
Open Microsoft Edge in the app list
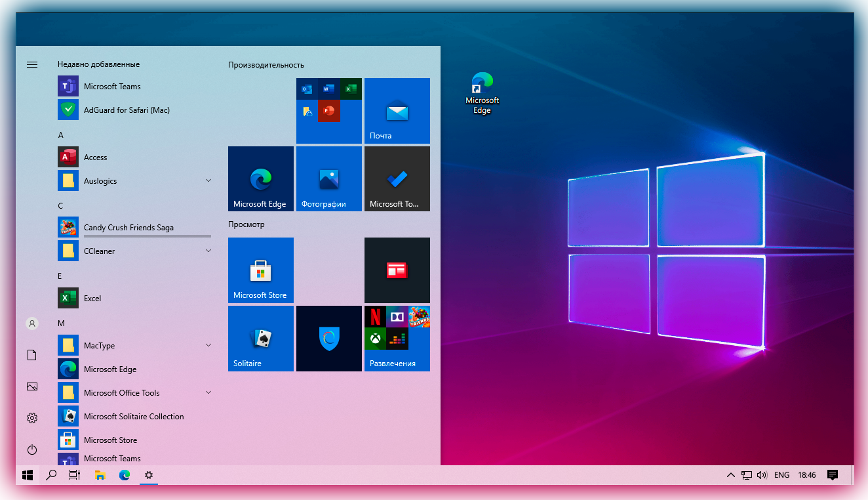coord(134,369)
